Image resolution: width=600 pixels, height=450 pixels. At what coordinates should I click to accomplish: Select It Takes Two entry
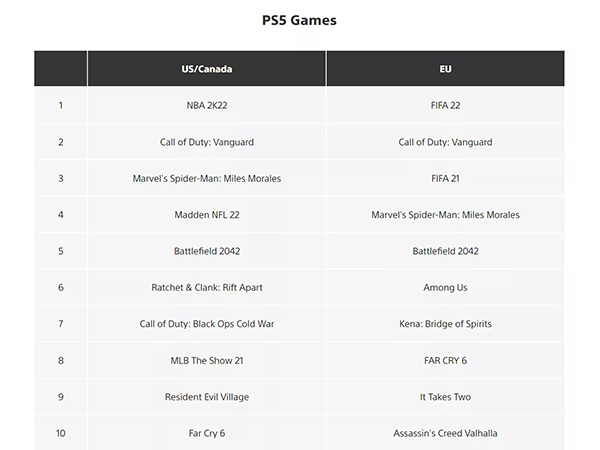click(x=445, y=397)
